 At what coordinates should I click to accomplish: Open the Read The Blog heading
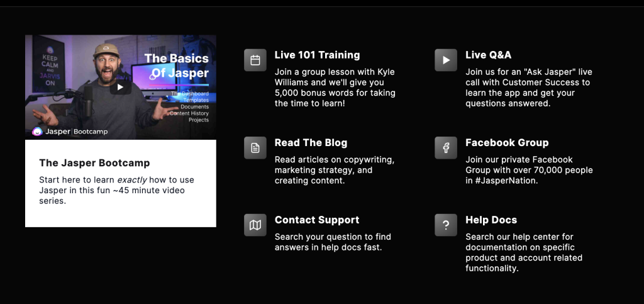311,142
